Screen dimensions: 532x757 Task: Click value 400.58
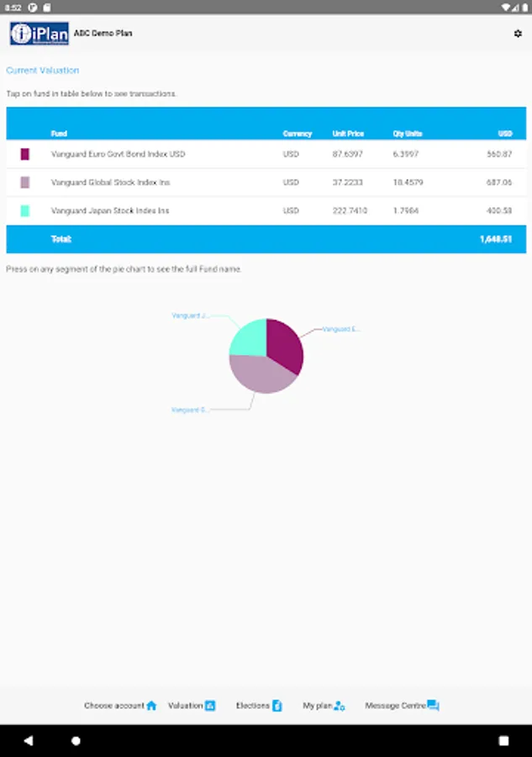coord(499,210)
